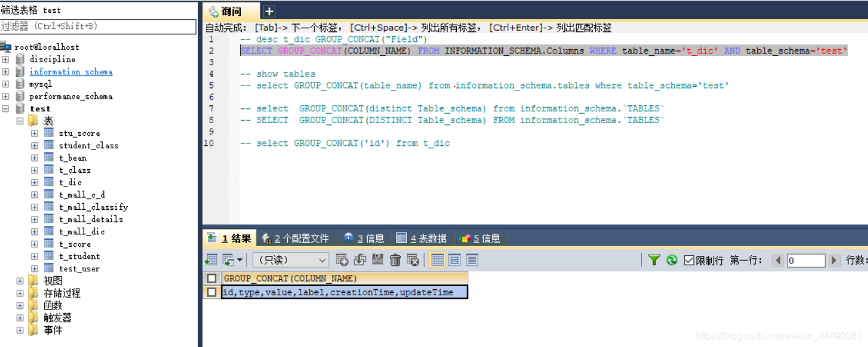Click the new query tab plus button
The width and height of the screenshot is (868, 347).
[x=269, y=11]
